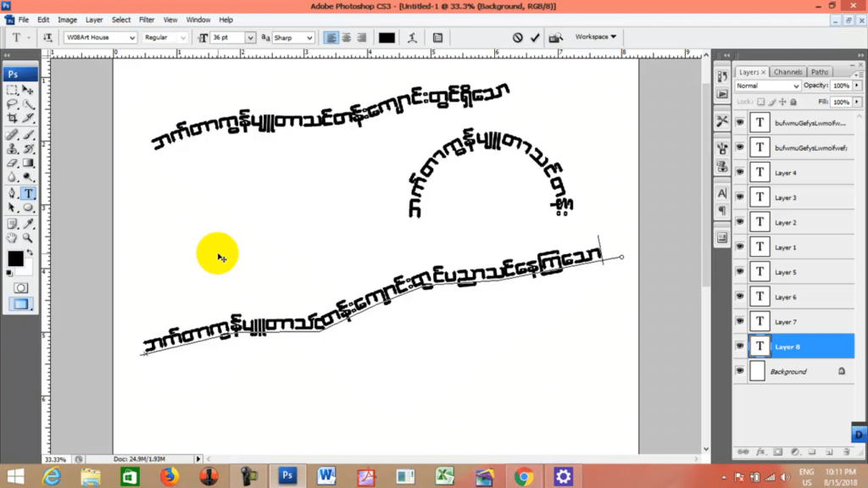Open the Window menu
The height and width of the screenshot is (488, 868).
[198, 20]
